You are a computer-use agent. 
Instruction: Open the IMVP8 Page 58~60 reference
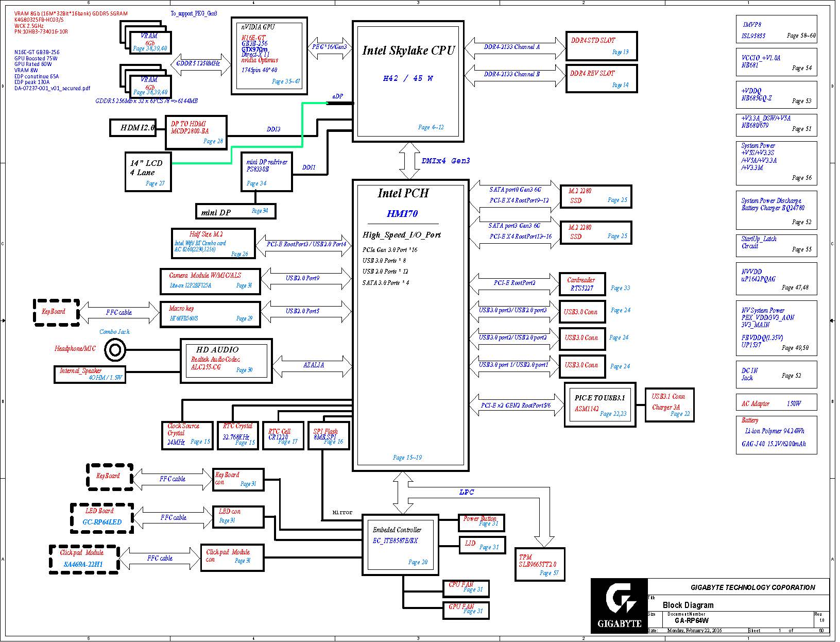point(776,31)
